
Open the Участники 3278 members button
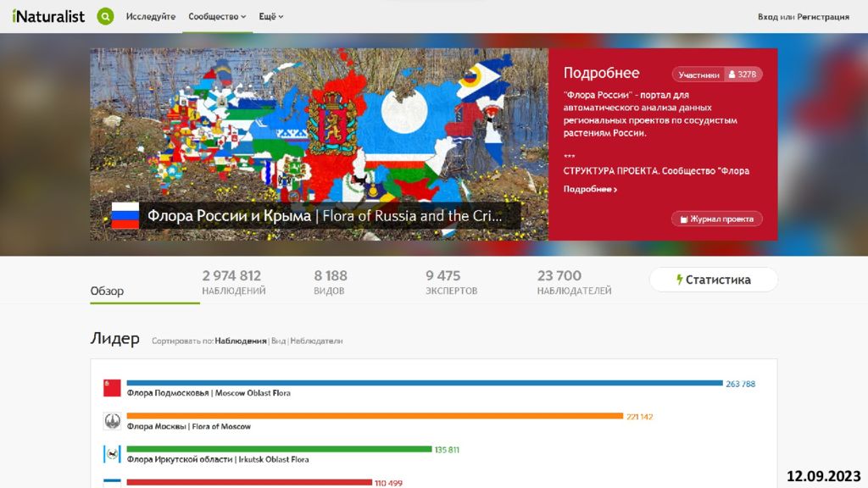[x=717, y=75]
